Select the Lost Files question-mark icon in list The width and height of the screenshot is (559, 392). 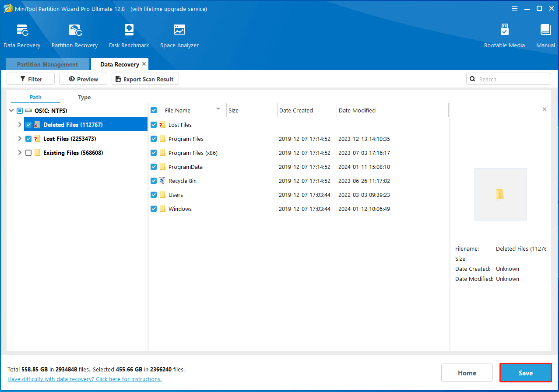(162, 125)
